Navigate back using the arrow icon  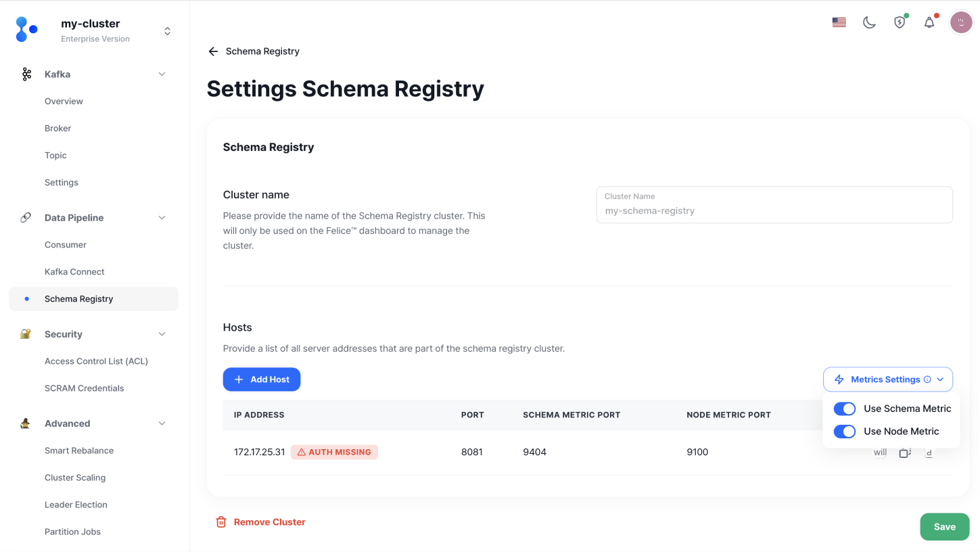coord(212,51)
